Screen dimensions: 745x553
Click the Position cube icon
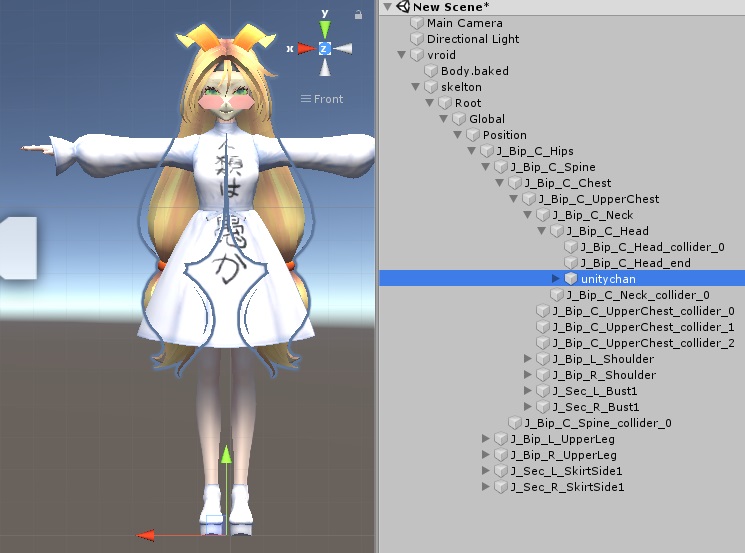point(473,135)
